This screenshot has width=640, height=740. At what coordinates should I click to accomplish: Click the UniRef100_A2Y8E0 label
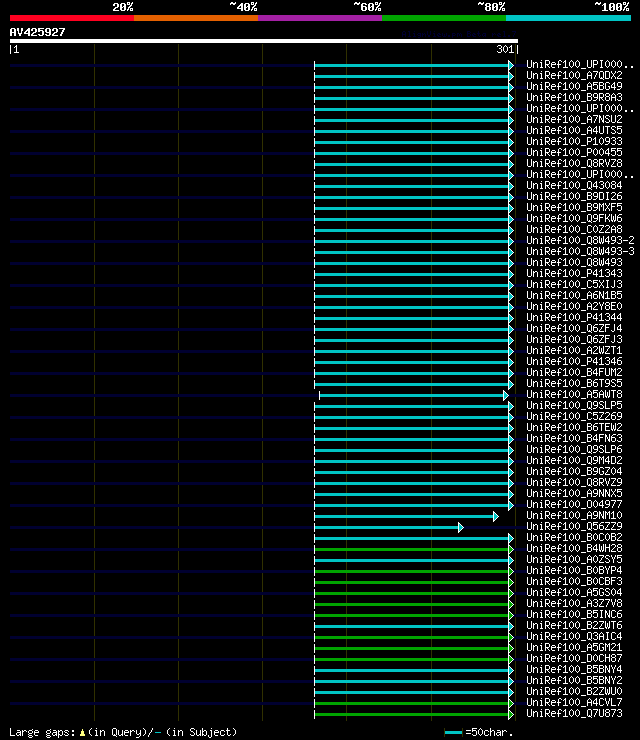tap(574, 306)
